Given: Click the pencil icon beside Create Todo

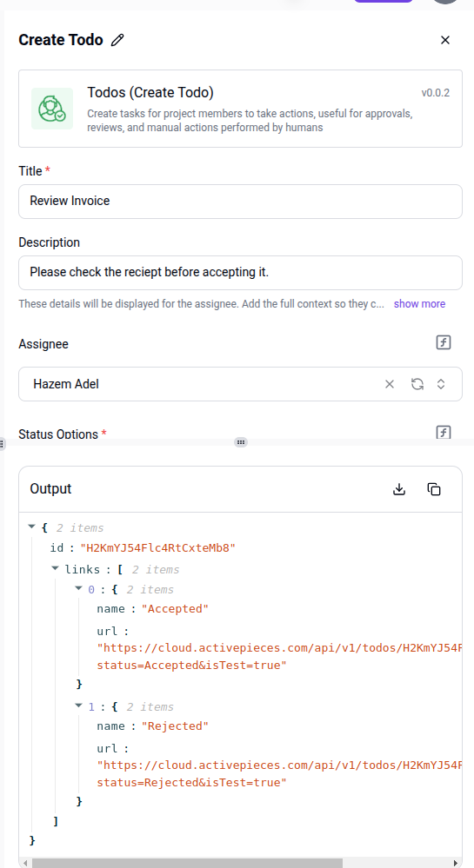Looking at the screenshot, I should [x=117, y=40].
